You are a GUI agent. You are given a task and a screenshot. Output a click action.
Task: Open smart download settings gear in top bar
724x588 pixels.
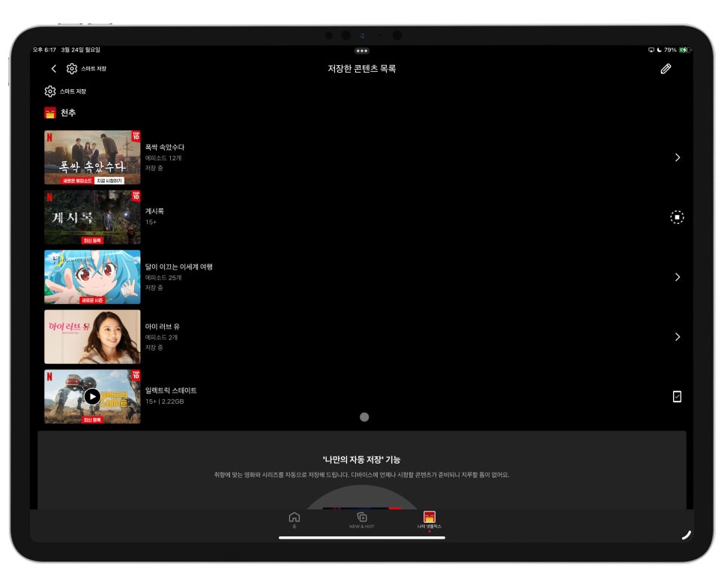(71, 69)
